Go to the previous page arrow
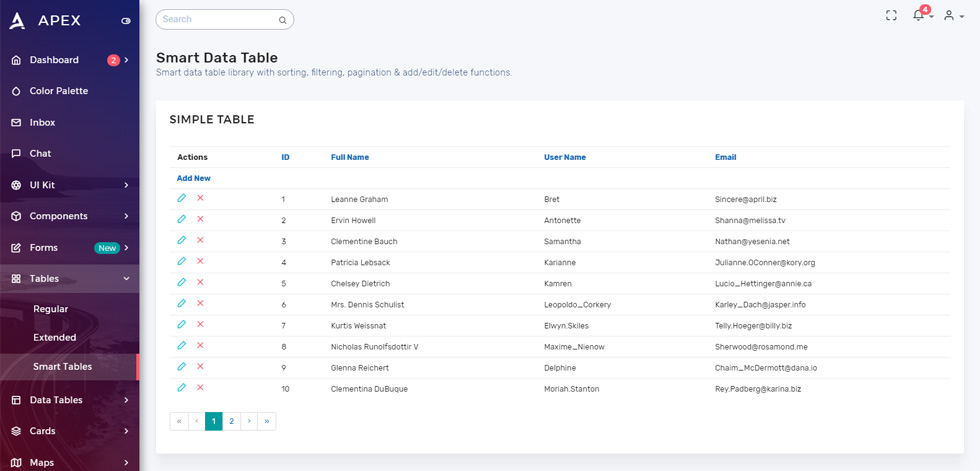Screen dimensions: 980x471 click(196, 422)
